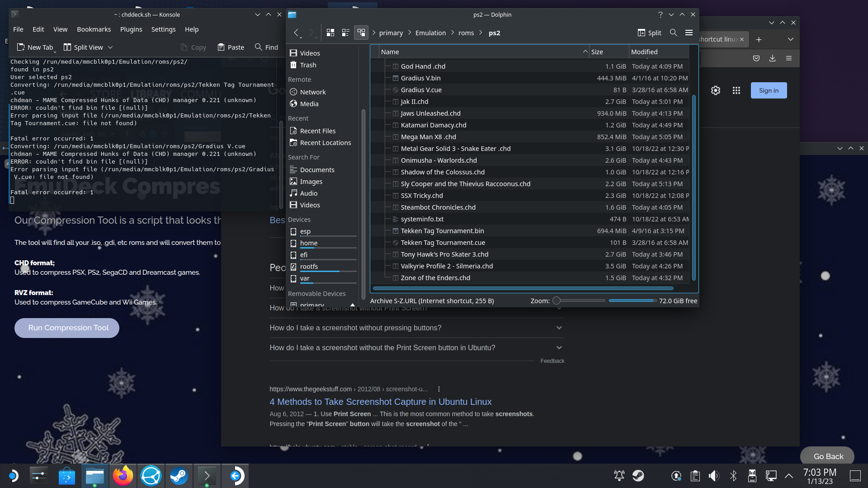Toggle Bluetooth in the system tray
Screen dimensions: 868x488
(733, 475)
